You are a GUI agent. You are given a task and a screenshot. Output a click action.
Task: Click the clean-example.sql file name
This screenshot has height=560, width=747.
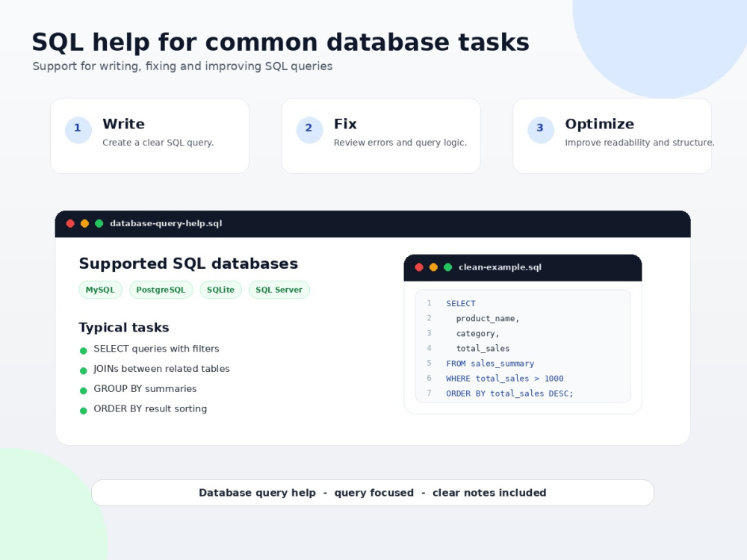tap(500, 267)
